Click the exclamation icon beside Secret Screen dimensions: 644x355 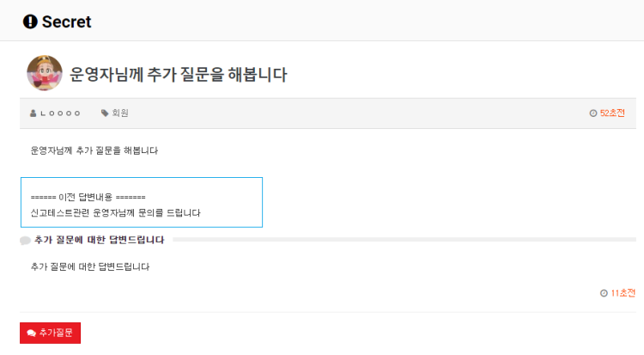[30, 21]
